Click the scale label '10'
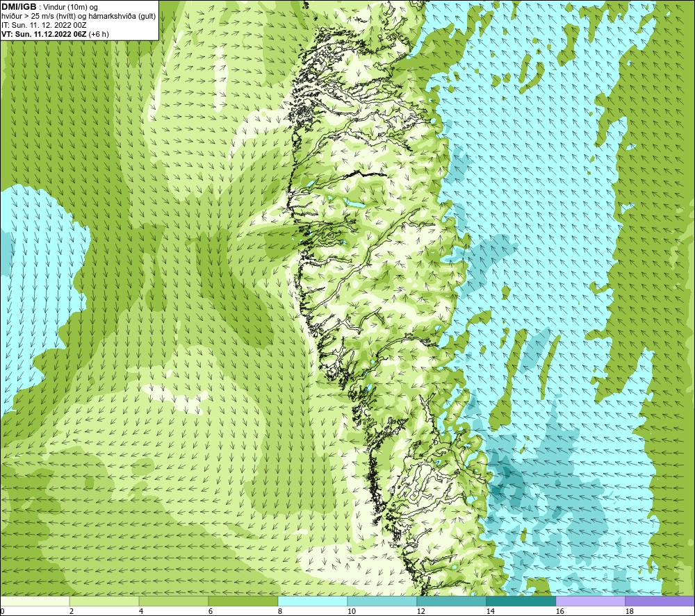 tap(351, 612)
